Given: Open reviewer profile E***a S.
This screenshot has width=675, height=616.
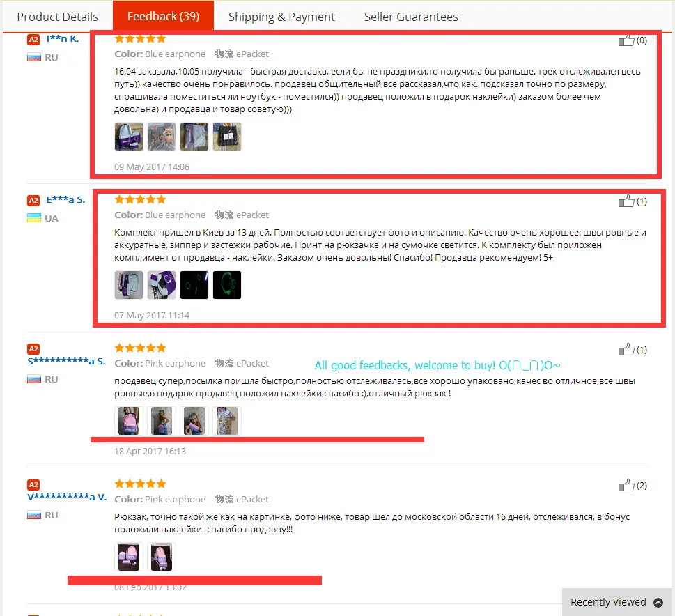Looking at the screenshot, I should click(65, 199).
